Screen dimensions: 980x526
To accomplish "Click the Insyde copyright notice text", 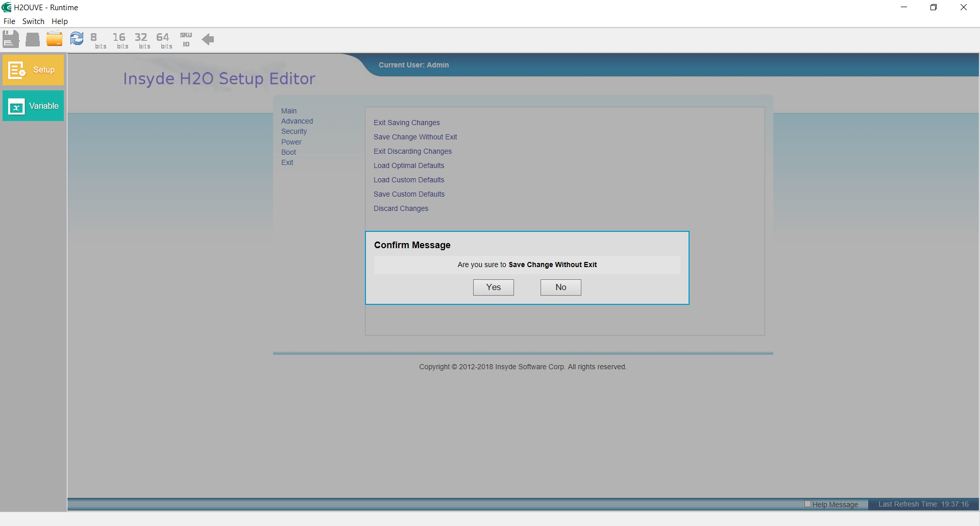I will coord(523,367).
